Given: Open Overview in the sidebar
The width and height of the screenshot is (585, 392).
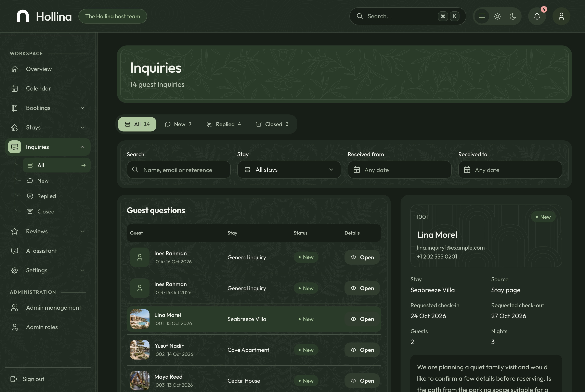Looking at the screenshot, I should tap(48, 69).
